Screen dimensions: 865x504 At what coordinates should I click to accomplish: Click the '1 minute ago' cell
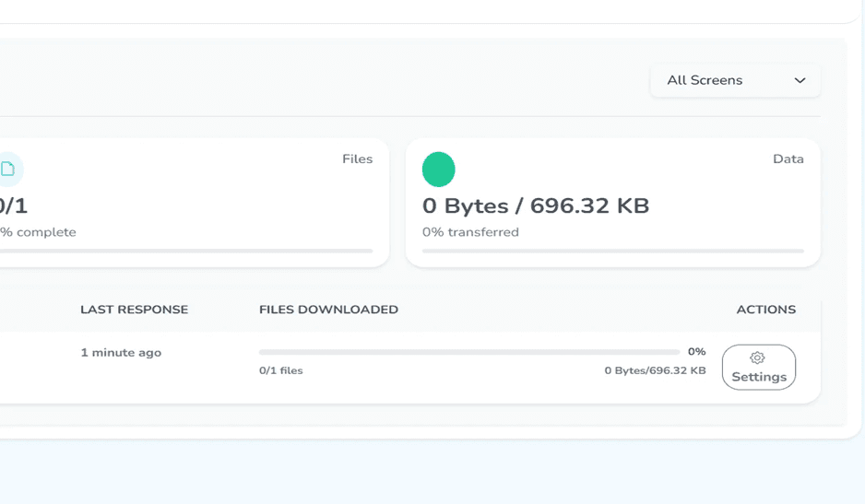click(x=121, y=352)
